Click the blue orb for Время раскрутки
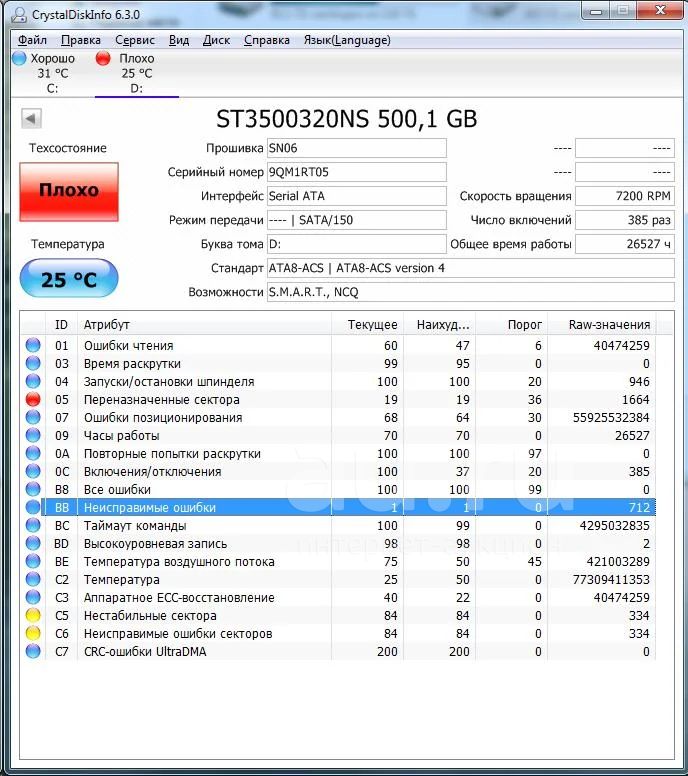This screenshot has width=688, height=776. tap(33, 363)
